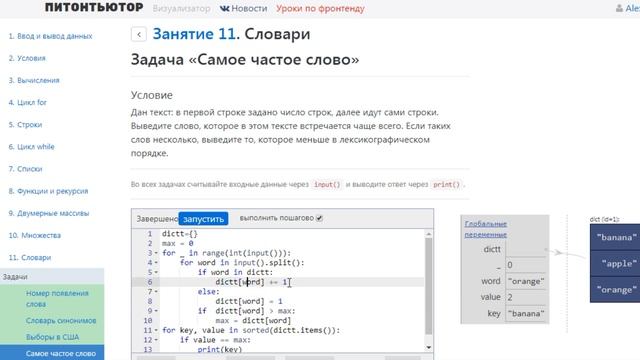This screenshot has height=360, width=640.
Task: Click the "orange" dict entry
Action: tap(616, 289)
